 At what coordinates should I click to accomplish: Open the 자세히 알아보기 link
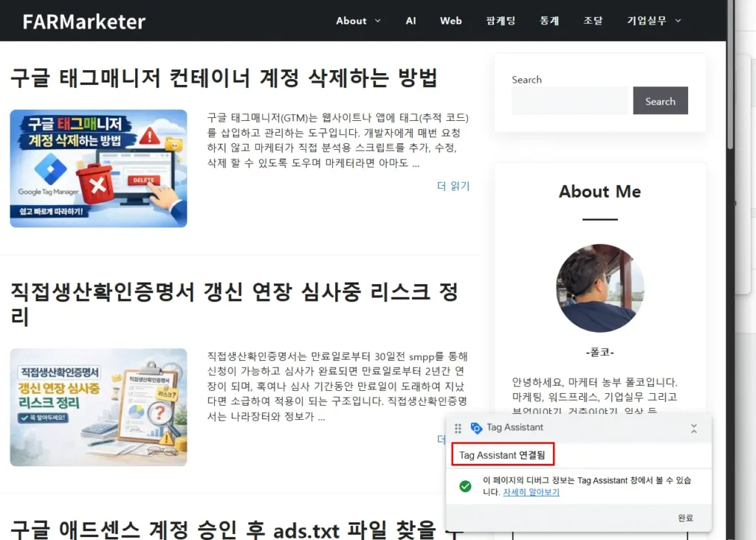pyautogui.click(x=531, y=492)
